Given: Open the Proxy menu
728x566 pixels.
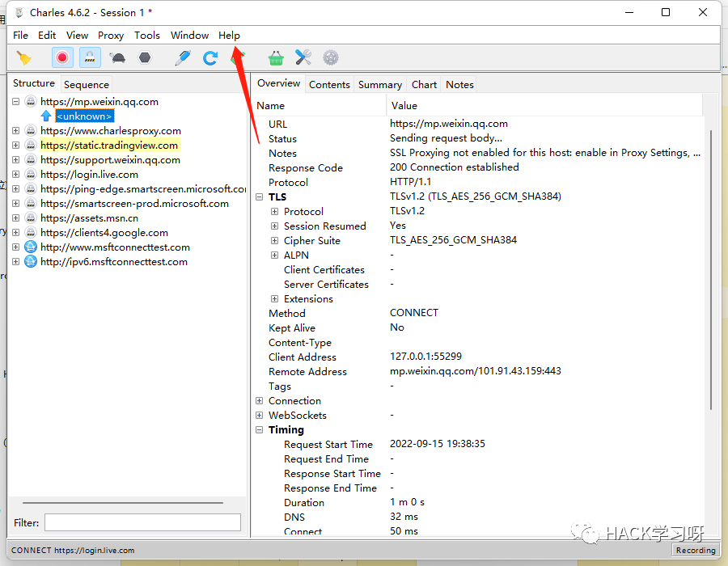Looking at the screenshot, I should (x=111, y=36).
